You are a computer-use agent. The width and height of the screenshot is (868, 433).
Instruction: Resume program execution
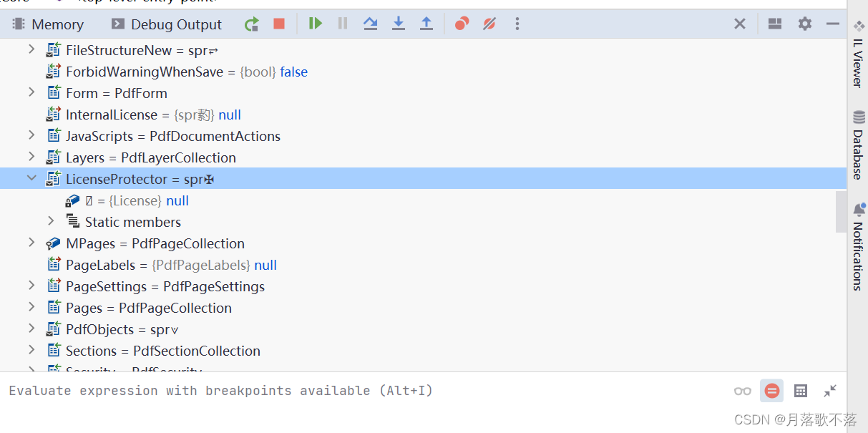click(315, 24)
